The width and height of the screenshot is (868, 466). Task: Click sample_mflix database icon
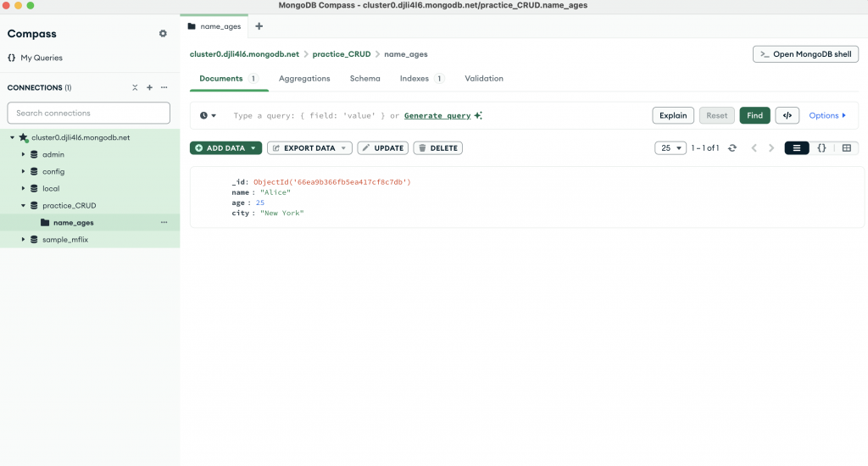(34, 239)
